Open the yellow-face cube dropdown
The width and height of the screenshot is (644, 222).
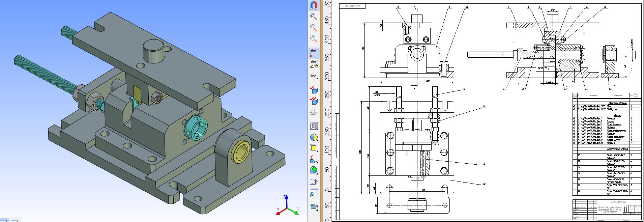[314, 148]
